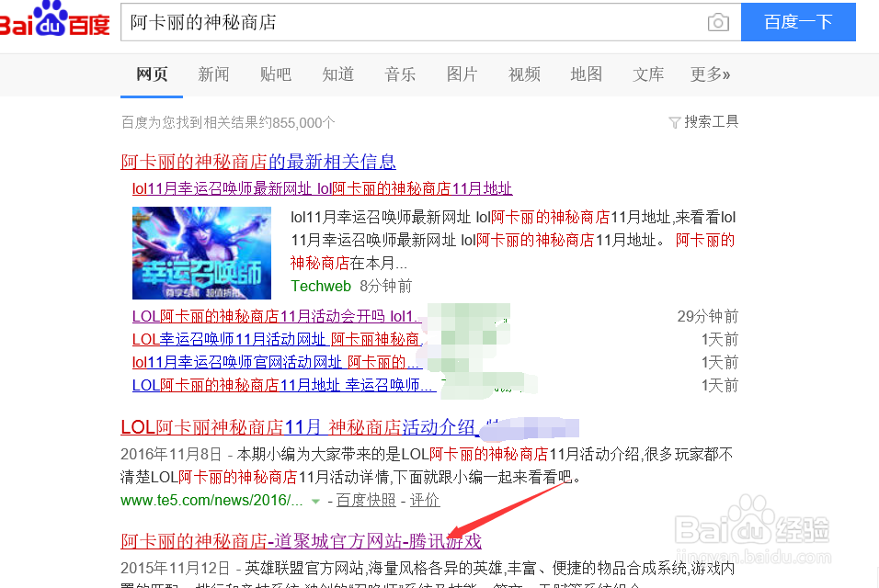
Task: Click the www.te5.com/news/2016/... URL
Action: 211,500
